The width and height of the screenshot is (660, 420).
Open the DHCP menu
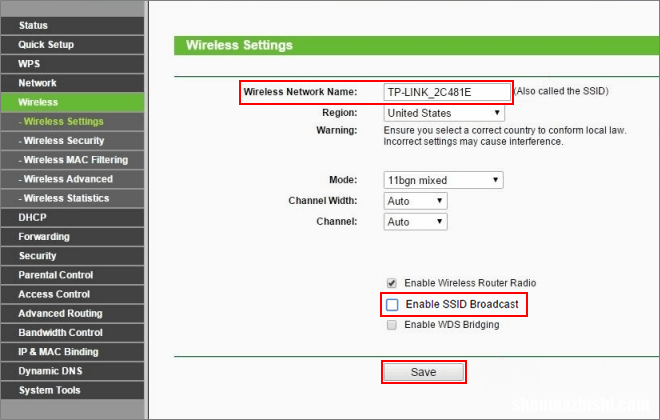[x=72, y=218]
